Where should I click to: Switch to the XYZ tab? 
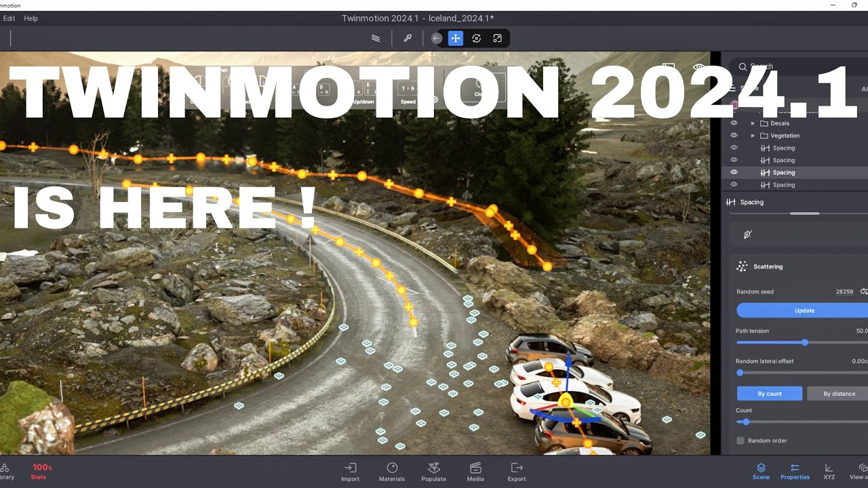click(829, 472)
